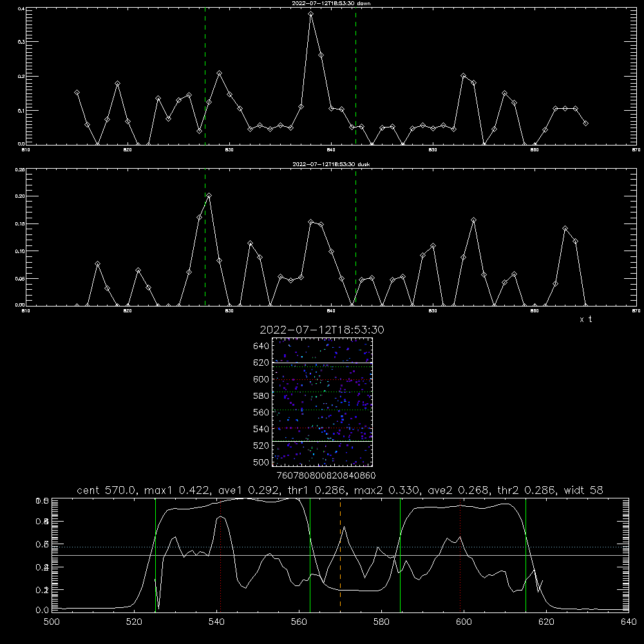The height and width of the screenshot is (644, 644).
Task: Click the 'ave2 0.268' value
Action: point(458,490)
